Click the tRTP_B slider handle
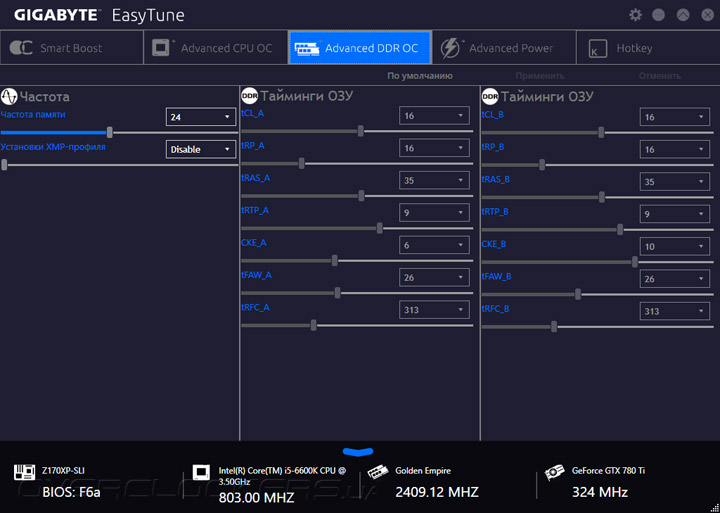 (x=620, y=229)
